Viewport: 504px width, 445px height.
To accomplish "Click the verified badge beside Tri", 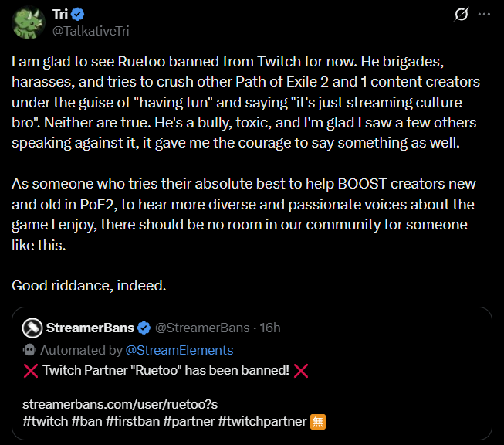I will pos(81,15).
